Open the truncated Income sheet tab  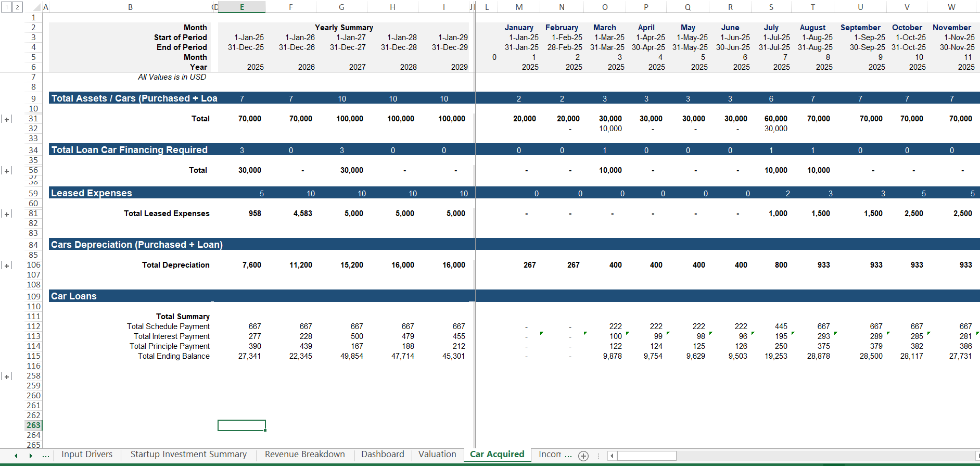[x=550, y=455]
